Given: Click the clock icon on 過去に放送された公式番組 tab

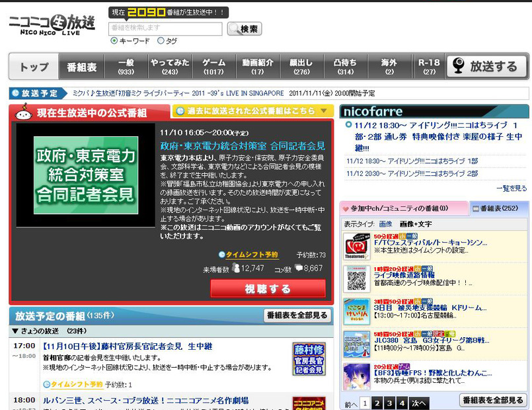Looking at the screenshot, I should point(180,111).
